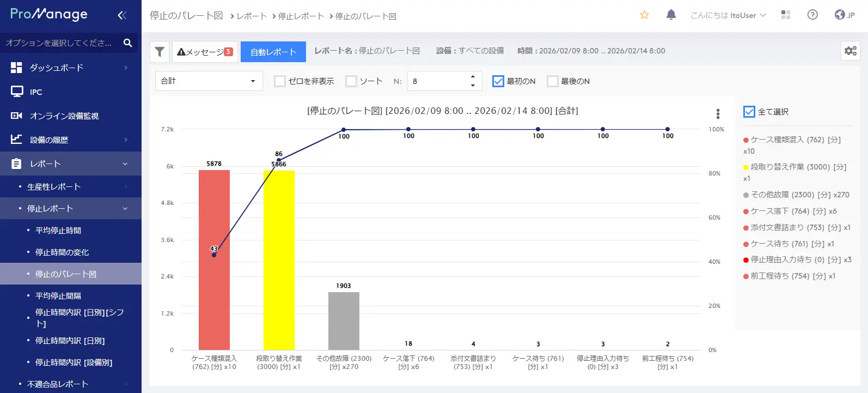Toggle 全て選択 checkbox
Image resolution: width=868 pixels, height=393 pixels.
pyautogui.click(x=749, y=112)
